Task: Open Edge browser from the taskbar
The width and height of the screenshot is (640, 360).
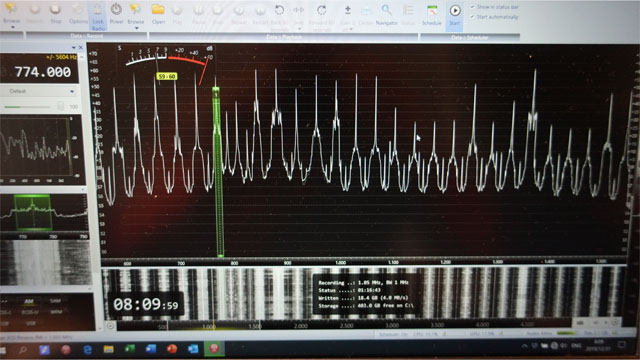Action: pyautogui.click(x=87, y=349)
